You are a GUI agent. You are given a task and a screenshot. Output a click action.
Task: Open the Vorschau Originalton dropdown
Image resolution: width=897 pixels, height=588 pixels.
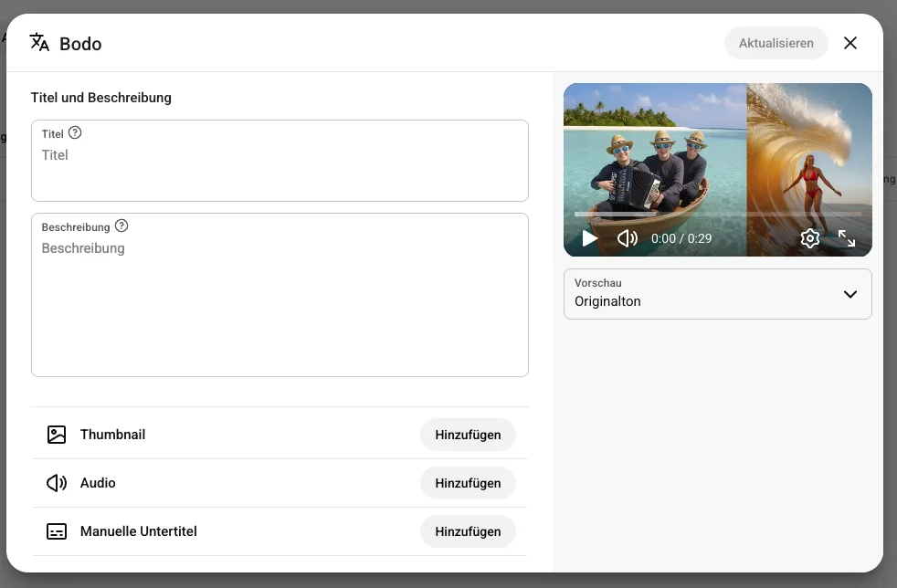click(x=717, y=294)
